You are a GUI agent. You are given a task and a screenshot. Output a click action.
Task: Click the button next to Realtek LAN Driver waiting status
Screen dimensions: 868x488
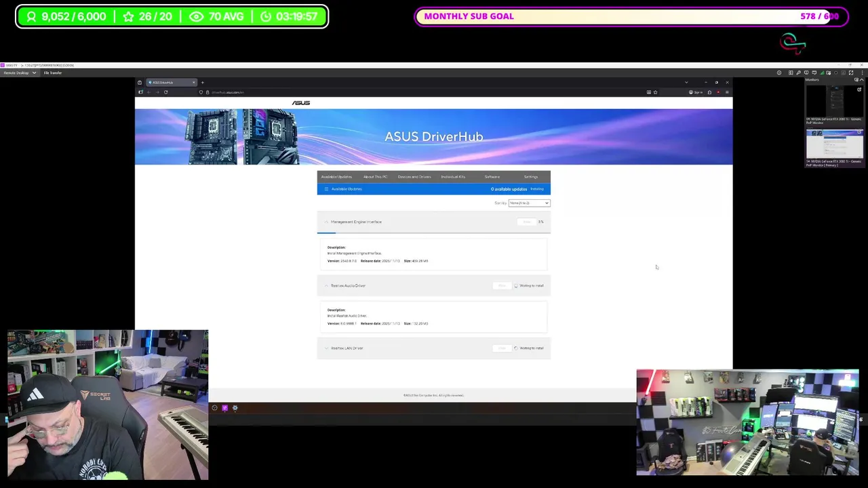502,348
